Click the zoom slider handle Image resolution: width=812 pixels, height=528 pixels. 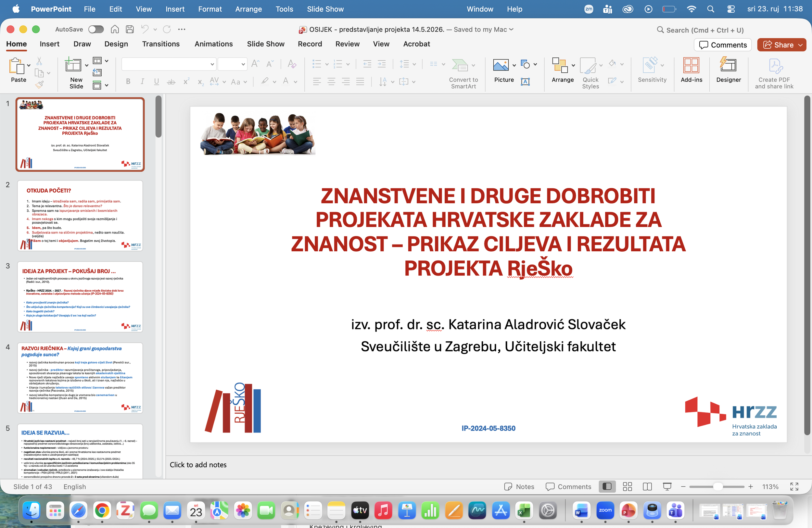pos(718,486)
